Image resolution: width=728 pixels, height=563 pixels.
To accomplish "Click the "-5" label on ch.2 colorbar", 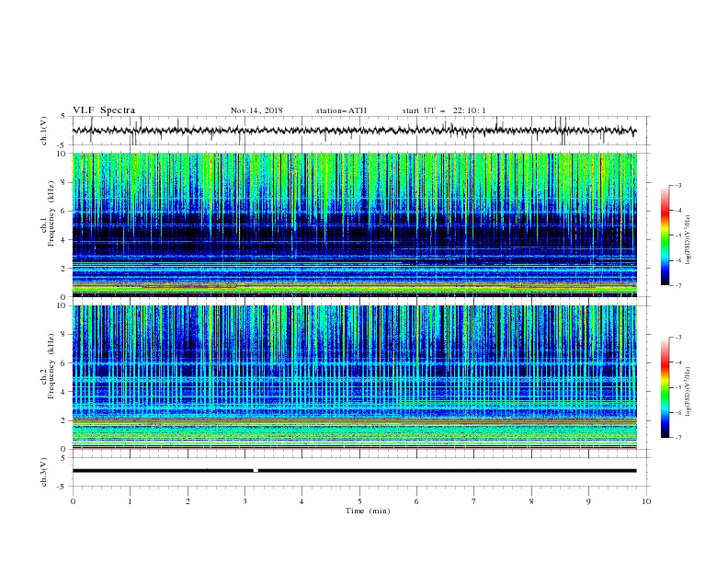I will point(678,387).
